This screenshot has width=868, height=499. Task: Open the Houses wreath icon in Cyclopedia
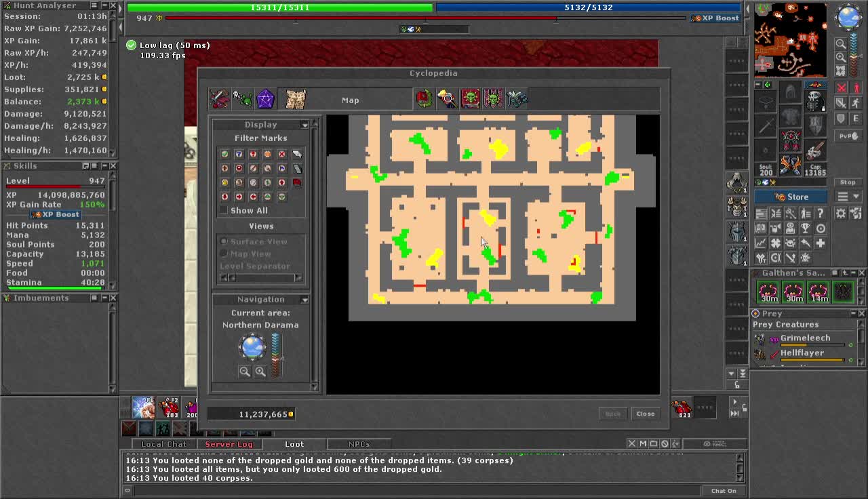[x=424, y=99]
